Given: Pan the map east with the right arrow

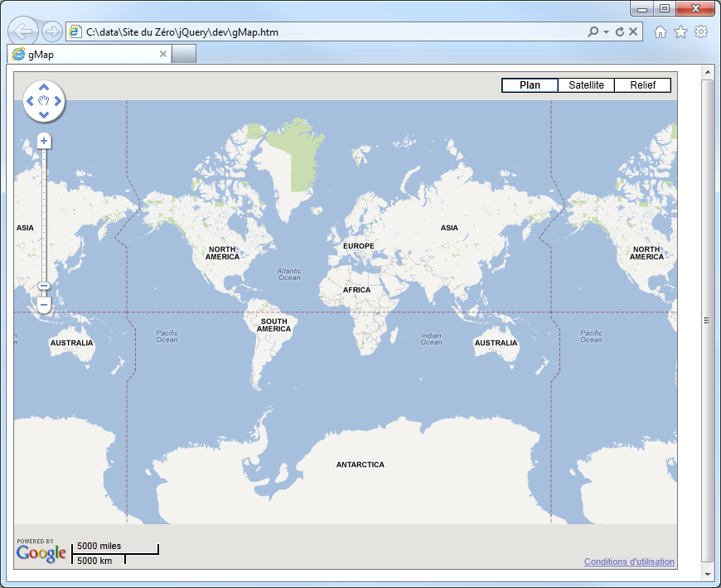Looking at the screenshot, I should point(57,101).
